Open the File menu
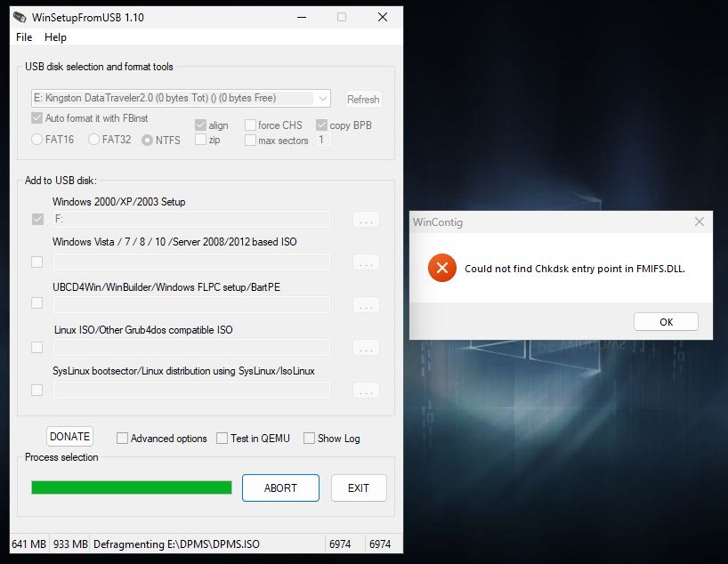The width and height of the screenshot is (728, 564). [x=24, y=37]
